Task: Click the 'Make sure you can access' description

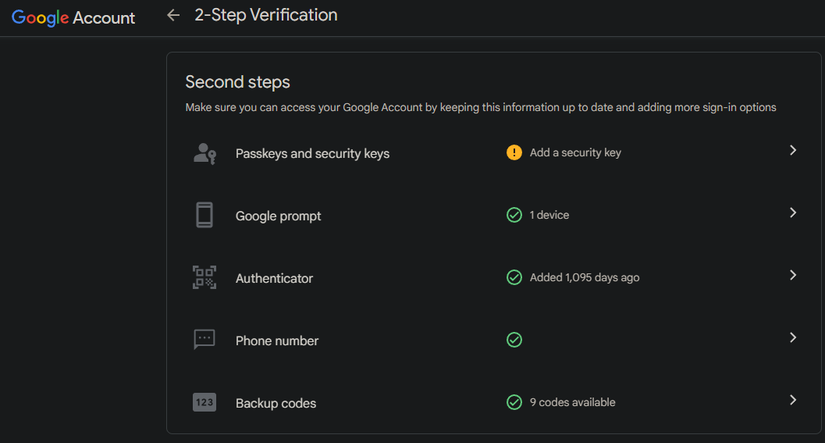Action: pos(480,107)
